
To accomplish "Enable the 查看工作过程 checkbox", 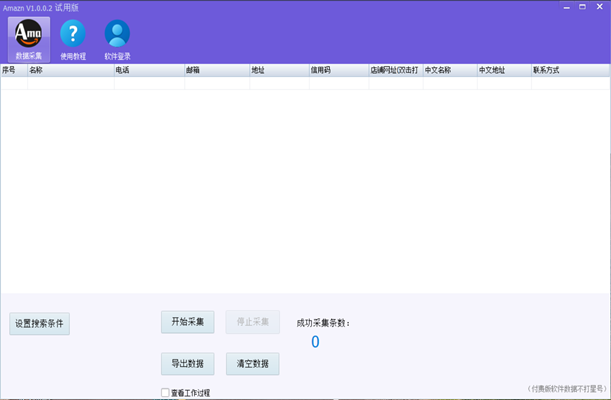I will point(166,393).
